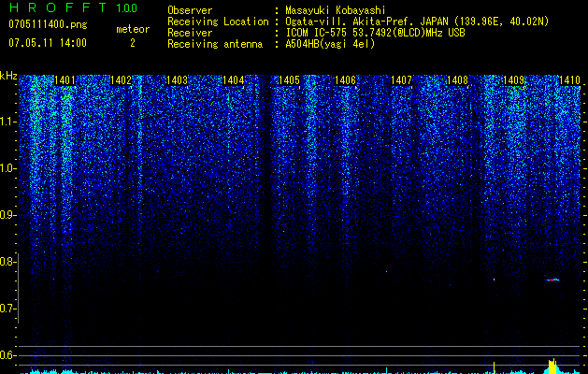Screen dimensions: 588x374
Task: Click the red meteor echo streak near 1410
Action: (552, 280)
